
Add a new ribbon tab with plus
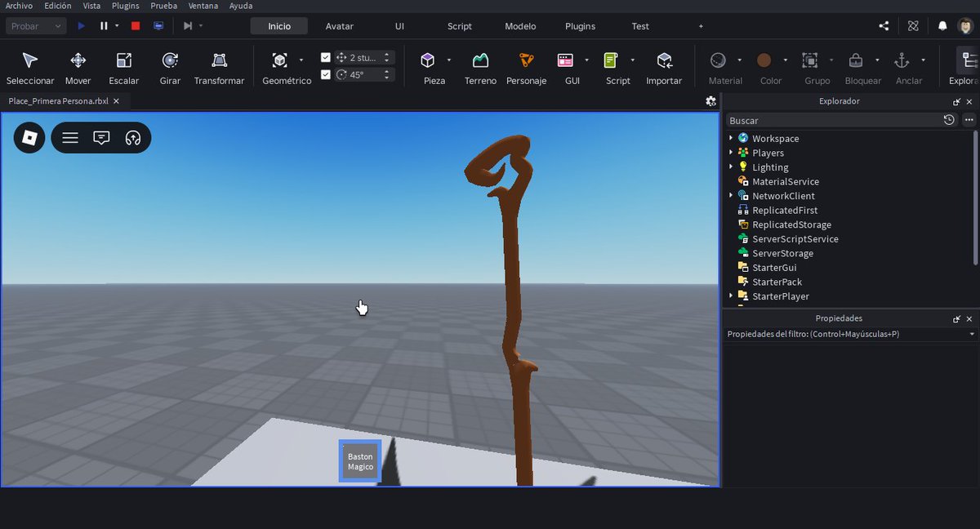point(701,26)
